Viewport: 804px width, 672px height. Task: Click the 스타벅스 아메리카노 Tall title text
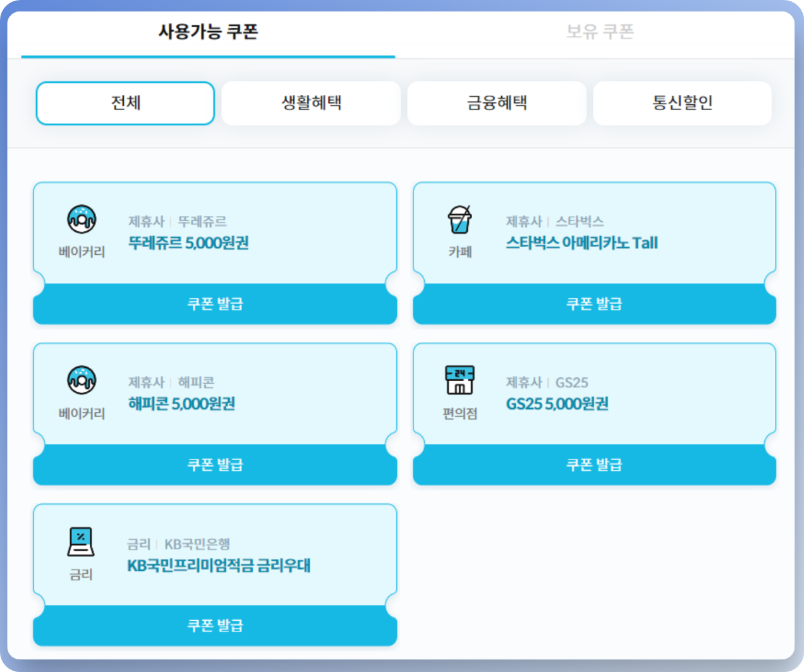(582, 243)
